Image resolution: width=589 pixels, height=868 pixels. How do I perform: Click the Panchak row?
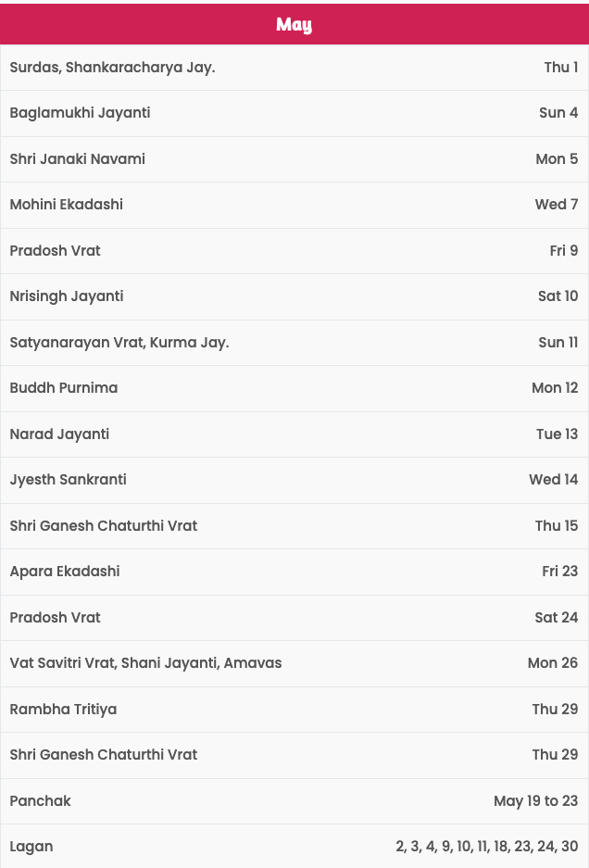pos(294,801)
